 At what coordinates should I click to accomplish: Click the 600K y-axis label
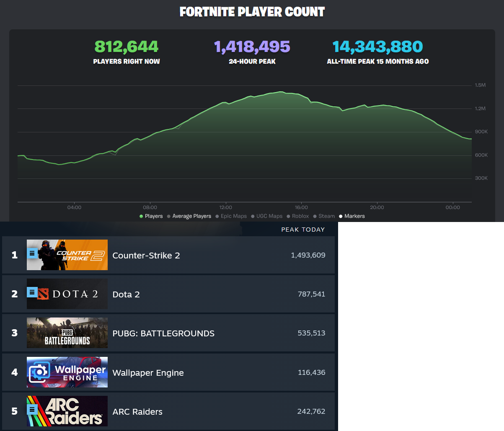(481, 155)
